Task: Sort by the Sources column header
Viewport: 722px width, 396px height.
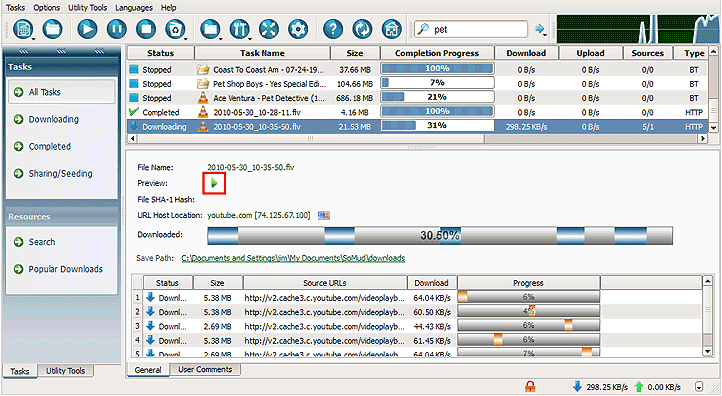Action: [647, 53]
